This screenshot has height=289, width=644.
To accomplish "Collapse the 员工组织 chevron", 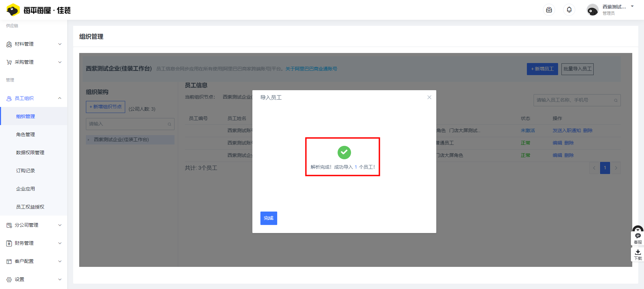I will 60,98.
